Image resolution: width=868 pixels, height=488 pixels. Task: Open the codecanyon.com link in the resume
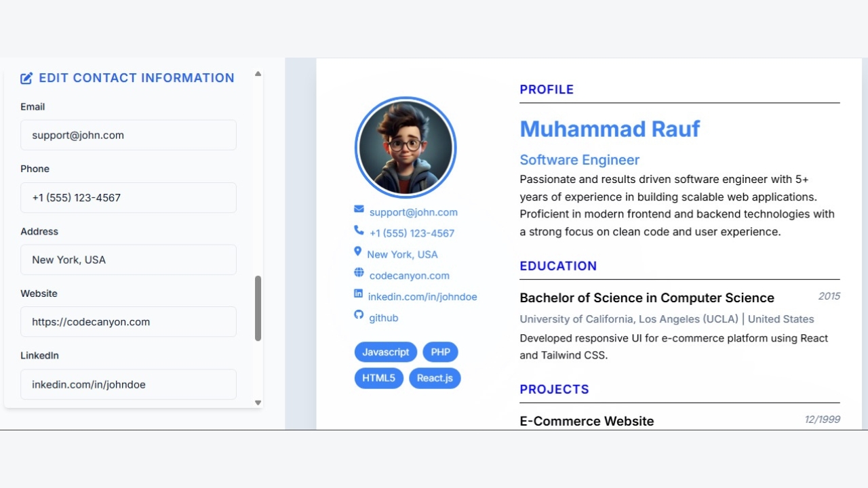pos(409,276)
